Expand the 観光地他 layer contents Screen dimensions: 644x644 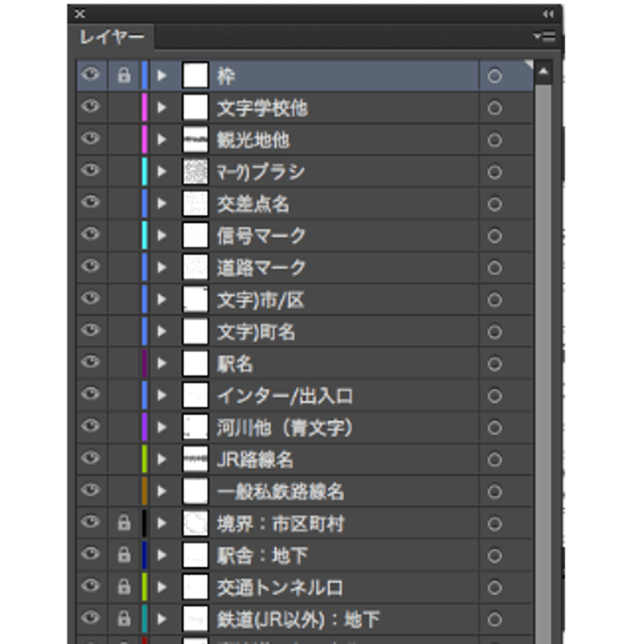coord(162,139)
